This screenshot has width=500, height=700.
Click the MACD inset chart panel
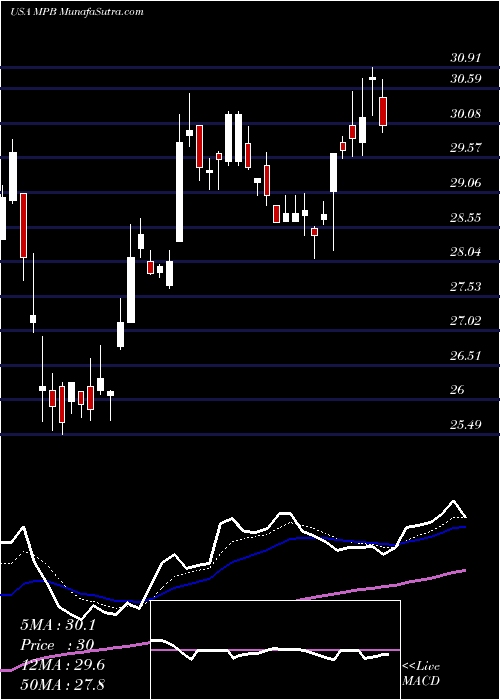(x=275, y=650)
